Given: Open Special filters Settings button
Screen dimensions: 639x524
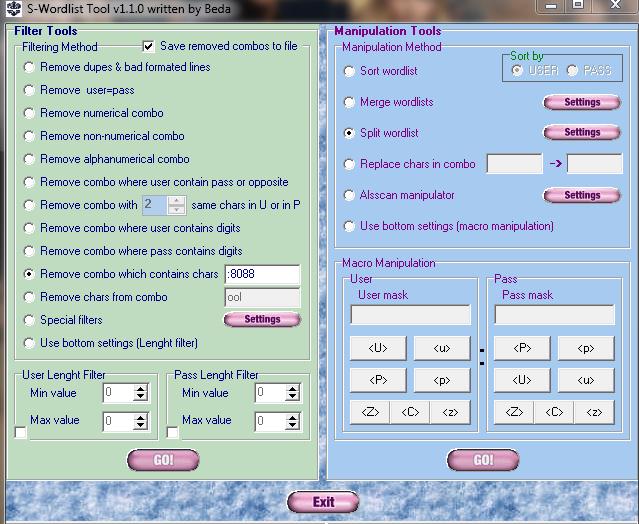Looking at the screenshot, I should pyautogui.click(x=262, y=319).
